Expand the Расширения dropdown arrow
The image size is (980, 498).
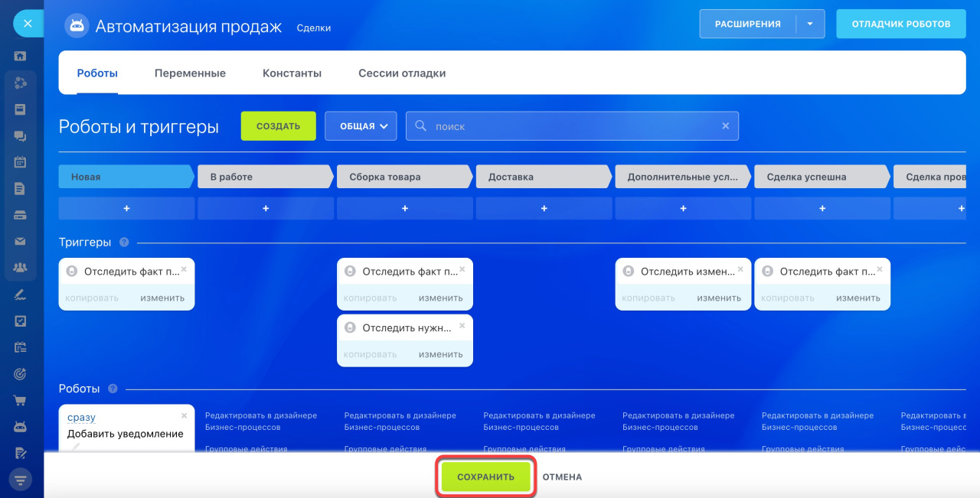click(x=810, y=24)
